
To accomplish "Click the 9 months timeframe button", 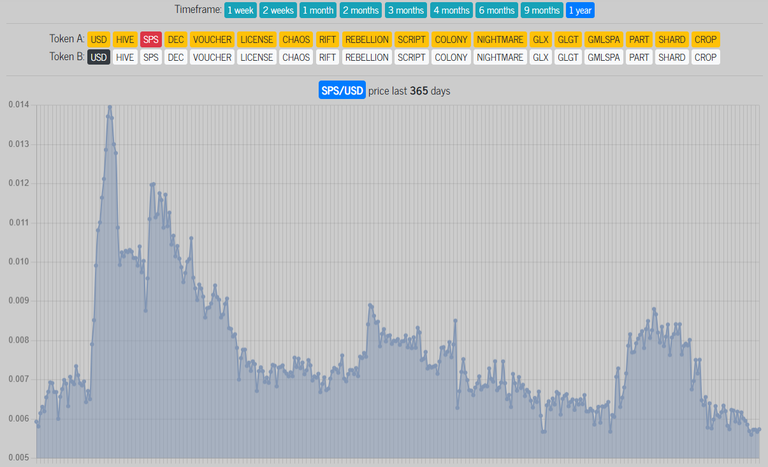I will (x=540, y=10).
